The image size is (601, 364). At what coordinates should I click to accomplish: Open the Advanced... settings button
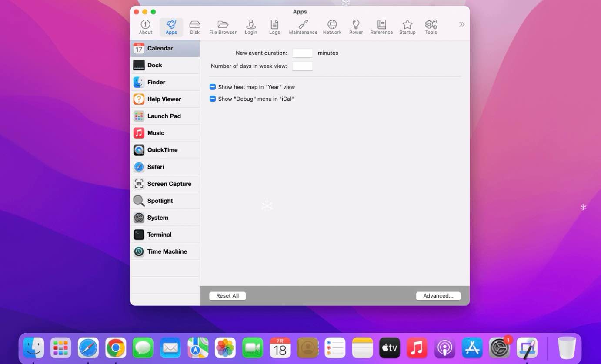click(438, 296)
